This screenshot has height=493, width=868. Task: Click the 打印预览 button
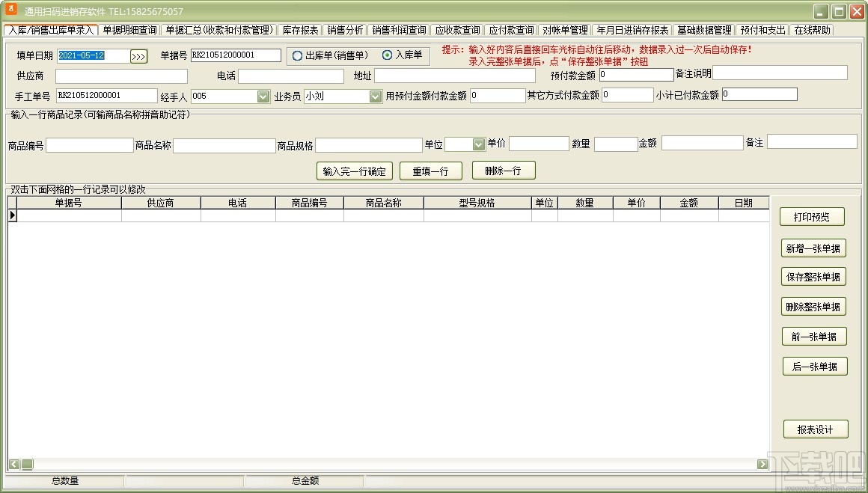(814, 216)
